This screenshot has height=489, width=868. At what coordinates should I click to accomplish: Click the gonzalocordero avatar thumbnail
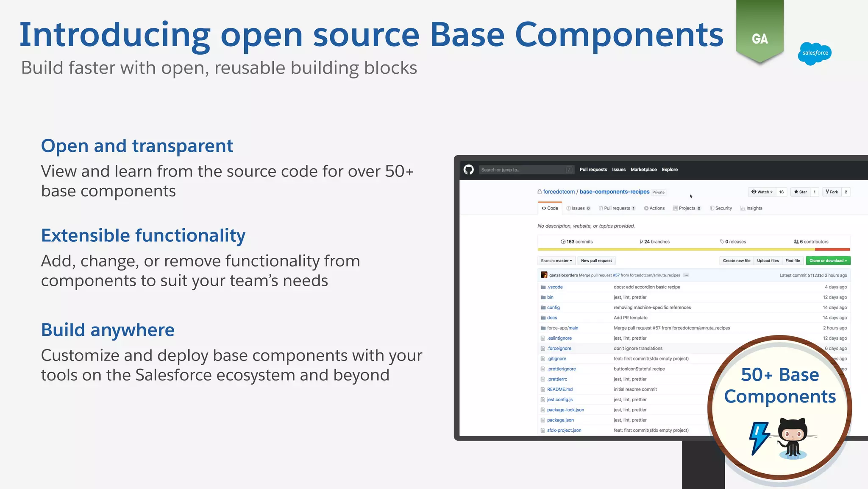tap(544, 275)
